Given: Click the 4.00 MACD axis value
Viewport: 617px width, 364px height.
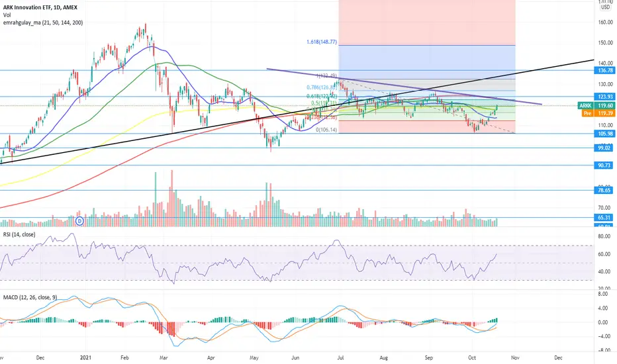Looking at the screenshot, I should (603, 308).
